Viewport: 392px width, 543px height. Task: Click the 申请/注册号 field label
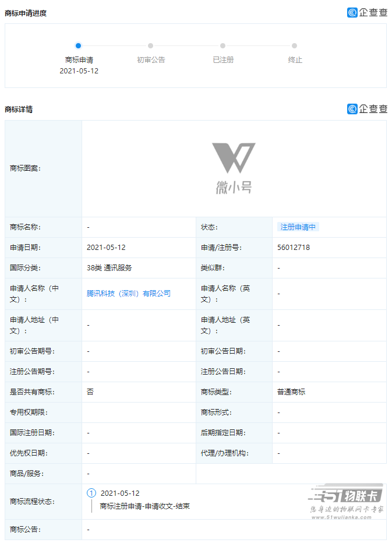click(x=221, y=248)
